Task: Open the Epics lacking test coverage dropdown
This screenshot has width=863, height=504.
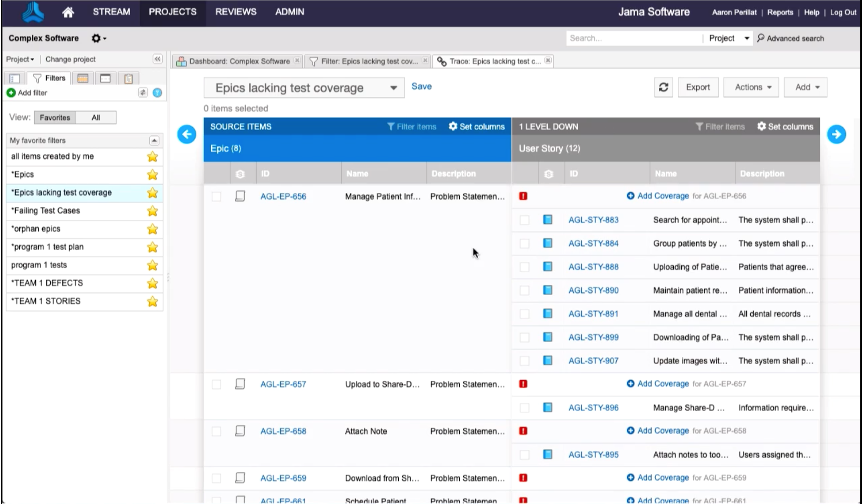Action: point(393,88)
